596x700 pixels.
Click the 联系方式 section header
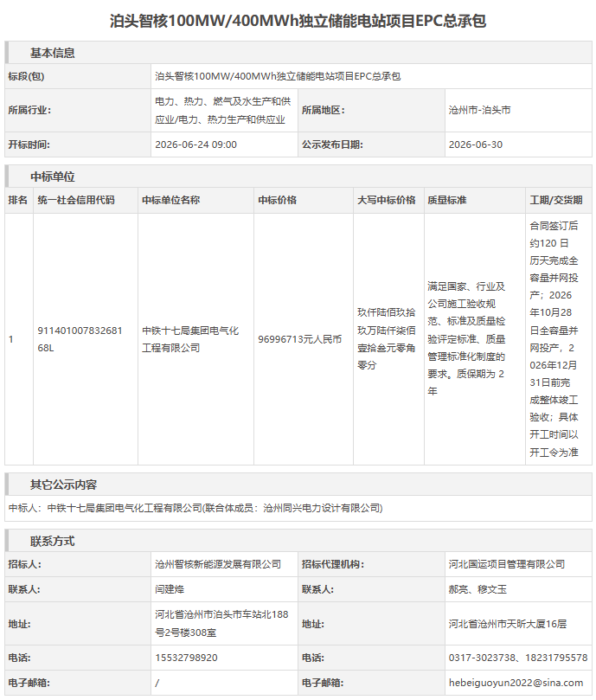(53, 542)
